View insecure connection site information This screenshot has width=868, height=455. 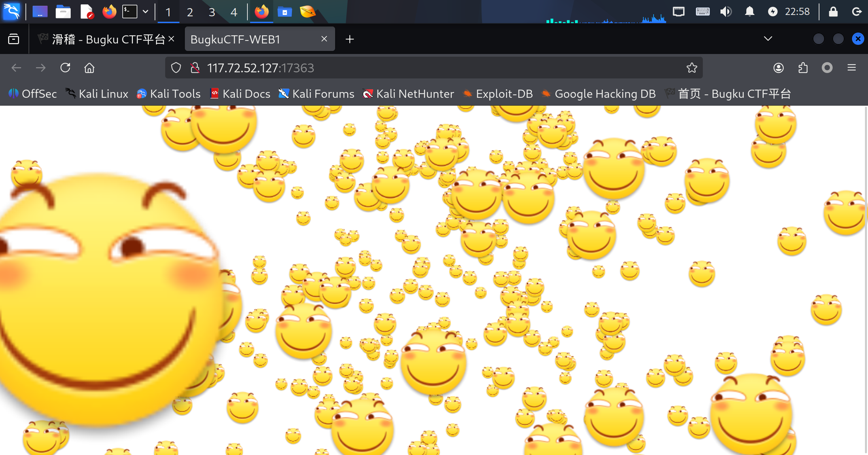[195, 68]
